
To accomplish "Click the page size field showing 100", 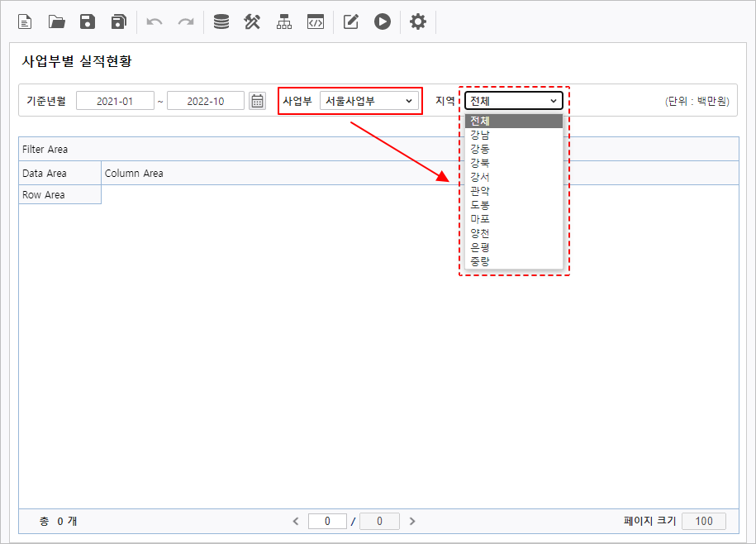I will pyautogui.click(x=704, y=521).
